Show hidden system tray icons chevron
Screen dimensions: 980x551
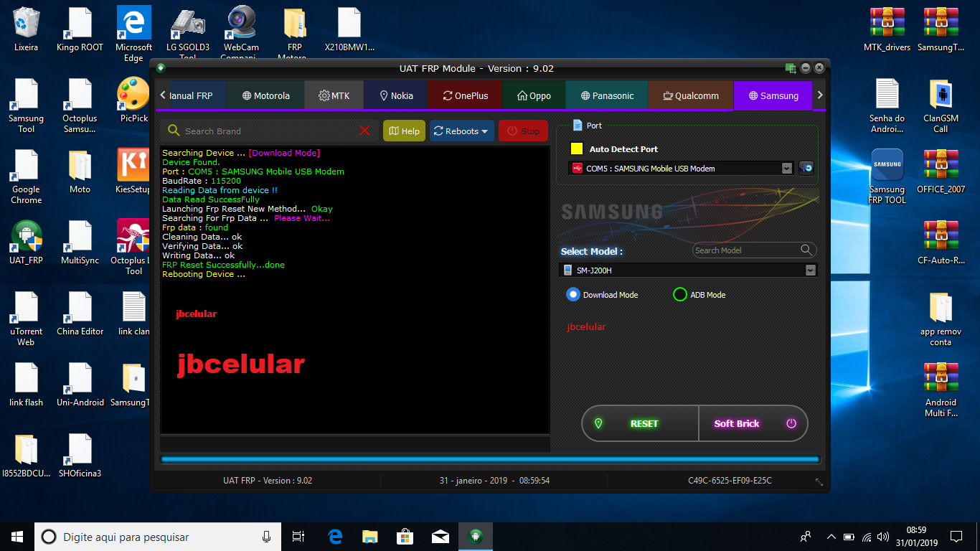831,537
